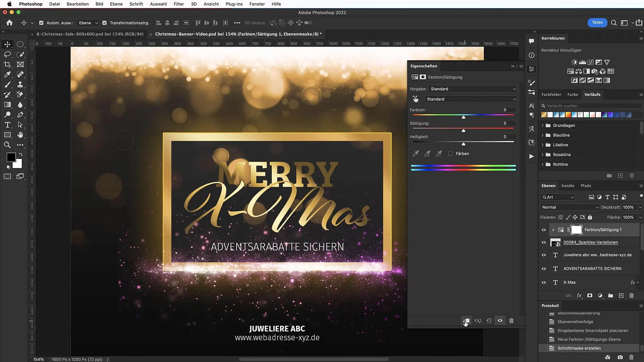Switch to 8-Christmas-Sale-800x600.psd document tab
Screen dimensions: 644x362
point(90,34)
